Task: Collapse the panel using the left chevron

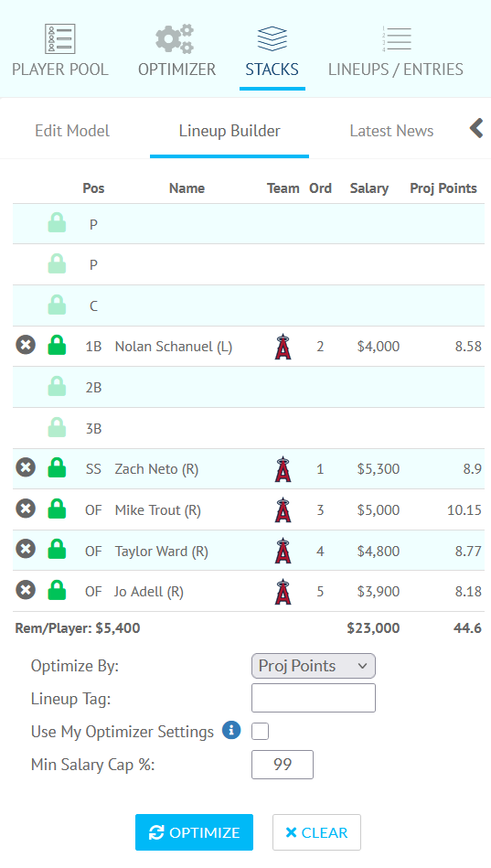Action: 476,128
